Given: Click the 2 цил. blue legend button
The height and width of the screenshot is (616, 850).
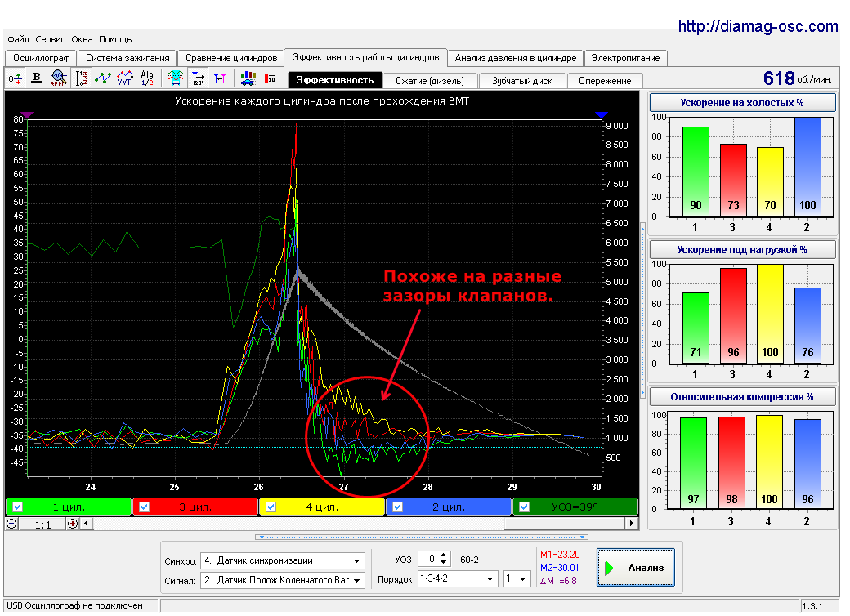Looking at the screenshot, I should [450, 507].
